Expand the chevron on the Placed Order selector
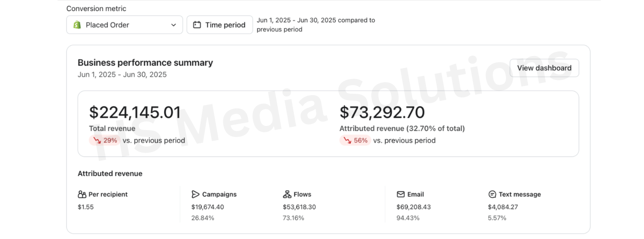Screen dimensions: 644x239 tap(173, 25)
